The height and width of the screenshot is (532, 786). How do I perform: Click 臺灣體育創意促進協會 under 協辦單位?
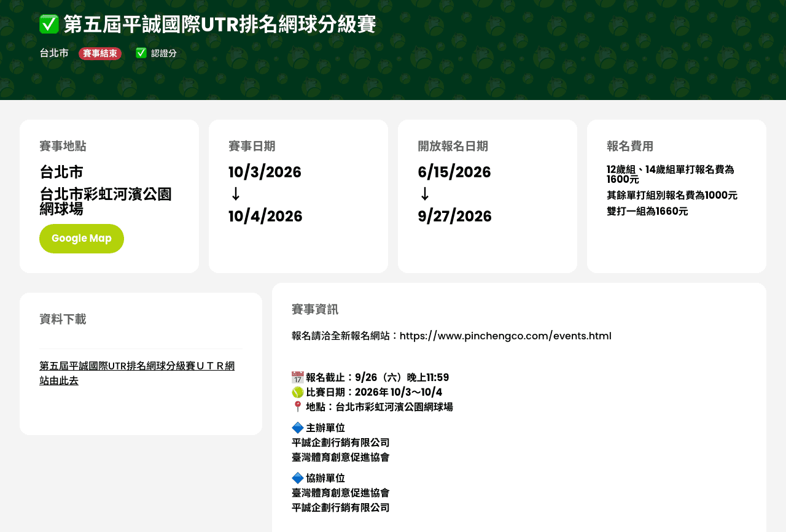[x=341, y=493]
